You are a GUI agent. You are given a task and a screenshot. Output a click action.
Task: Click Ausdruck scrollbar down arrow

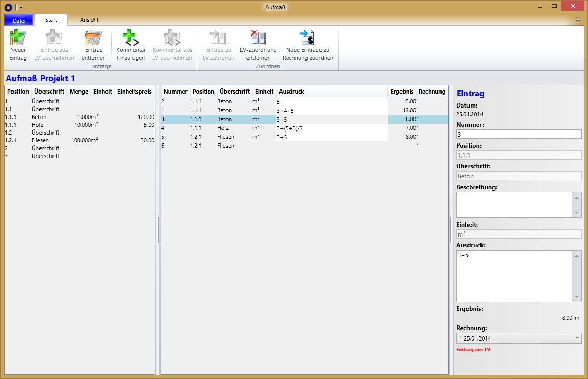click(x=577, y=297)
